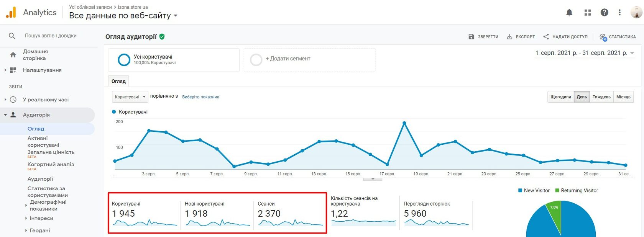Screen dimensions: 644x237
Task: Switch chart granularity to Місяць
Action: click(x=623, y=97)
